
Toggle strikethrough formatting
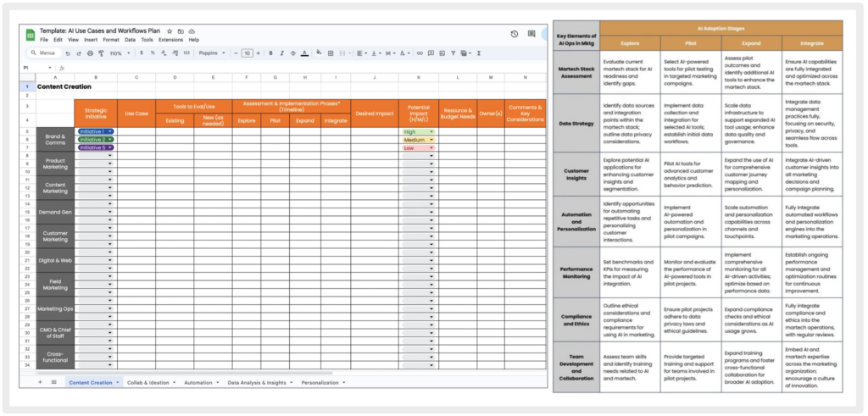click(x=292, y=53)
